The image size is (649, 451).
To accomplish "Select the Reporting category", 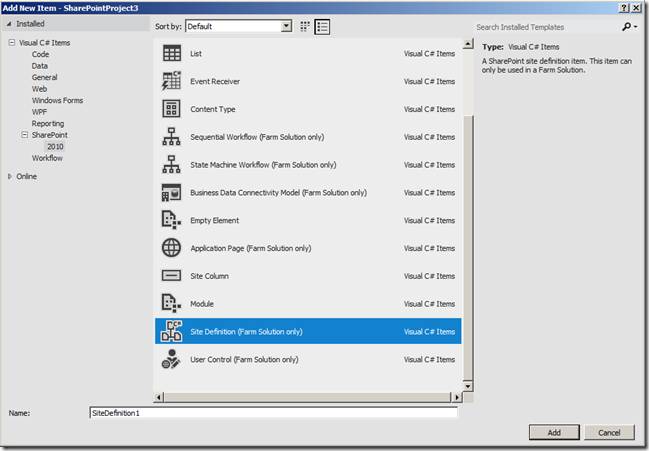I will 48,124.
